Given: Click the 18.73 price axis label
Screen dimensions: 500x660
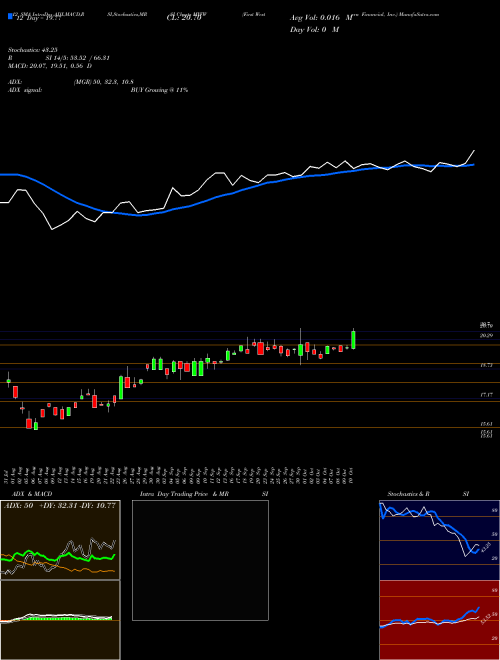Looking at the screenshot, I should point(487,365).
